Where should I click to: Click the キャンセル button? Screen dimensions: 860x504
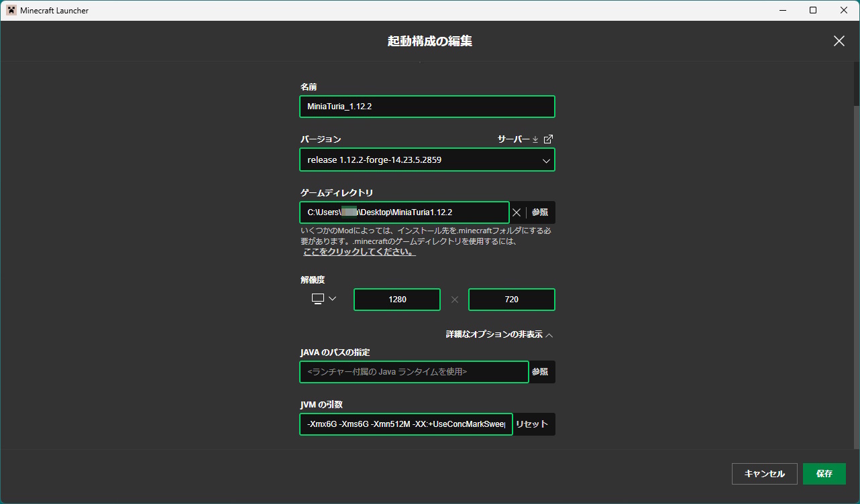tap(764, 474)
